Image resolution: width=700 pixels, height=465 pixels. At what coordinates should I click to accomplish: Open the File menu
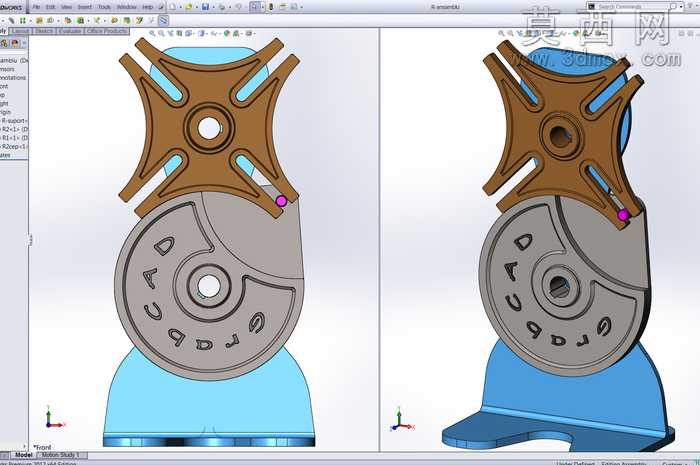point(36,7)
